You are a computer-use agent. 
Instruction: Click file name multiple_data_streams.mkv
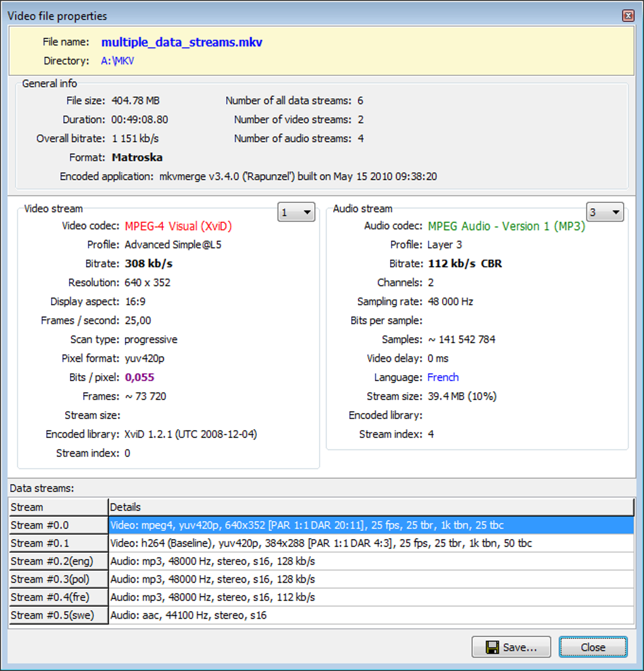coord(182,42)
